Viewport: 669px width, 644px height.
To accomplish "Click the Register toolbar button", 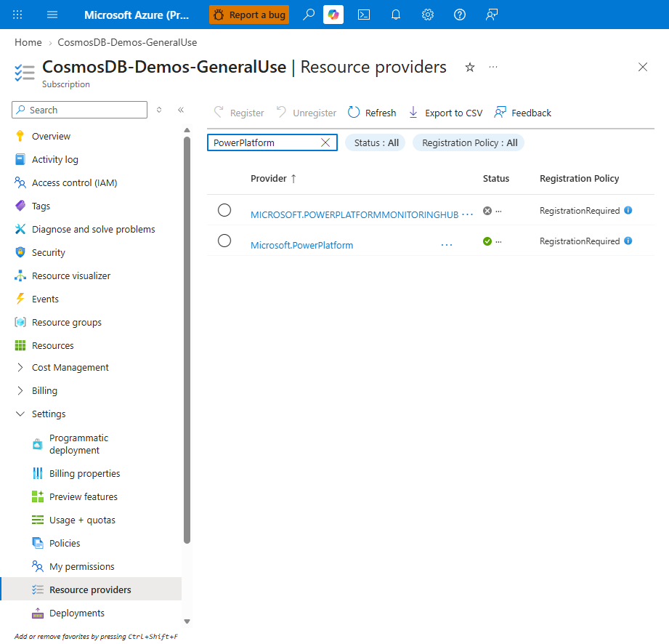I will (x=239, y=113).
